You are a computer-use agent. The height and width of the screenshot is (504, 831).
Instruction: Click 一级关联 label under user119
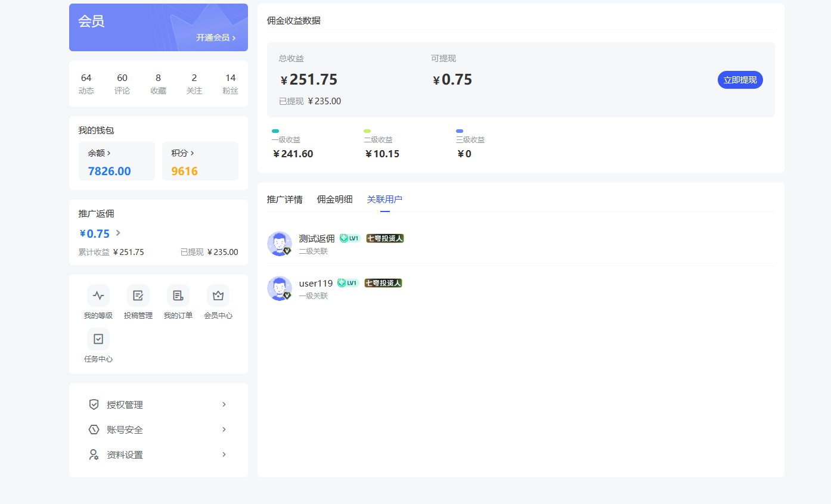314,296
